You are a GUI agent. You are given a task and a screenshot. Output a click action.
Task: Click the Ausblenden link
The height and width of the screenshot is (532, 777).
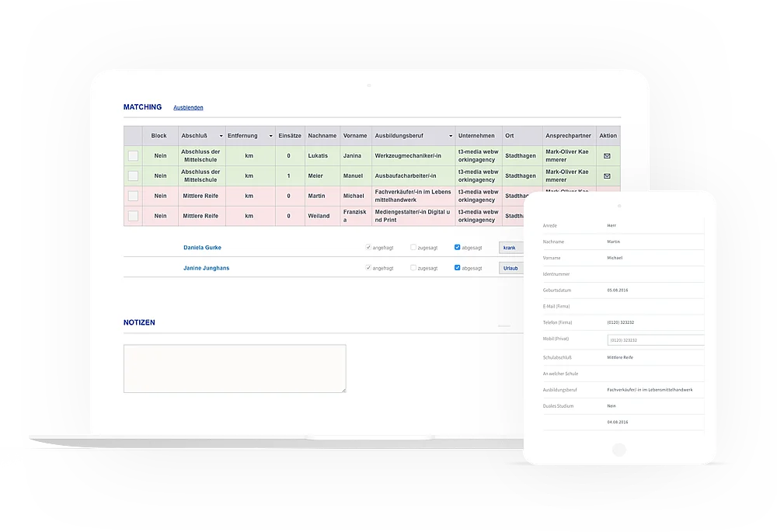[x=188, y=108]
